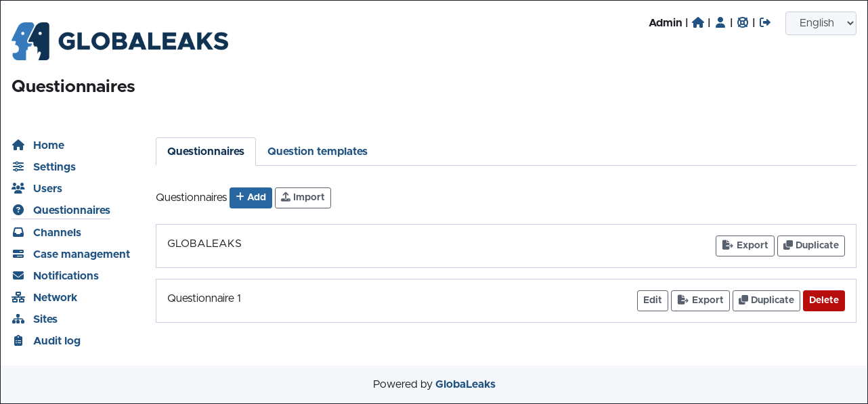
Task: Open Network section in the sidebar
Action: pyautogui.click(x=55, y=297)
